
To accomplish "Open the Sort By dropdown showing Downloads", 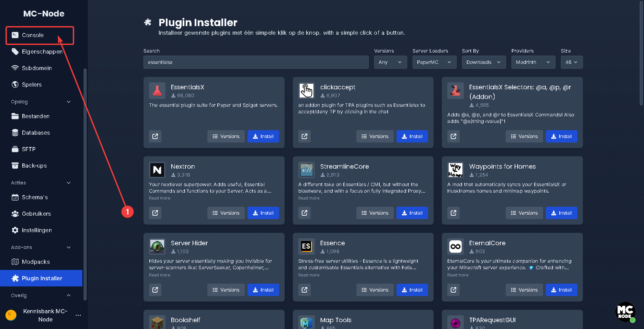I will click(484, 62).
